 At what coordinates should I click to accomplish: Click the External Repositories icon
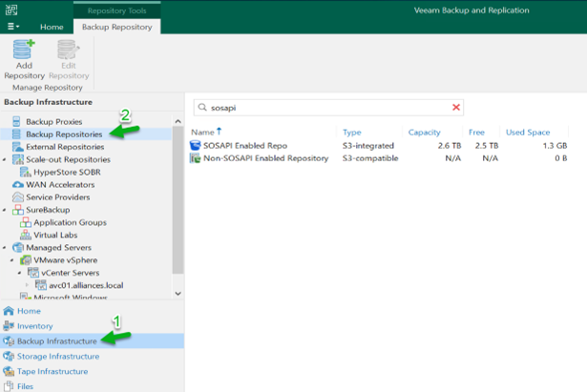coord(17,147)
